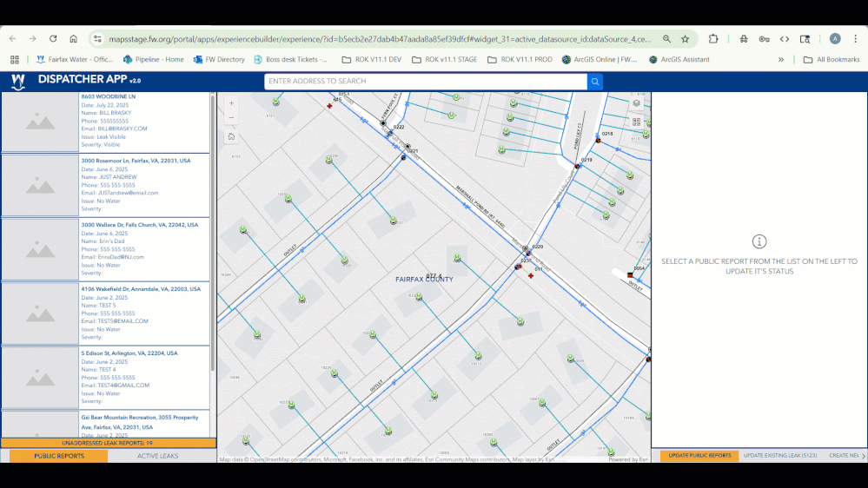Select the Update Public Reports tab
This screenshot has height=488, width=868.
tap(699, 455)
